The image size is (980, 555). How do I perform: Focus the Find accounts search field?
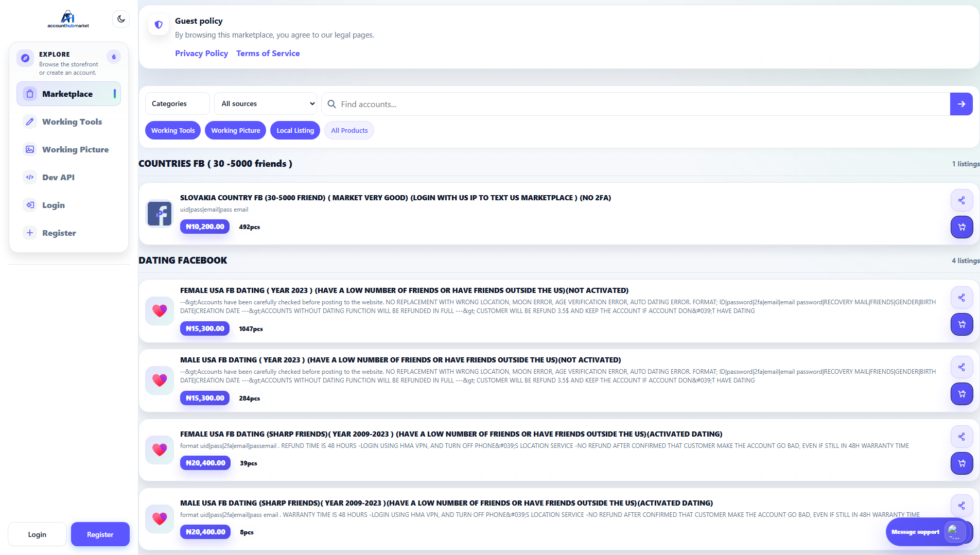pyautogui.click(x=636, y=104)
